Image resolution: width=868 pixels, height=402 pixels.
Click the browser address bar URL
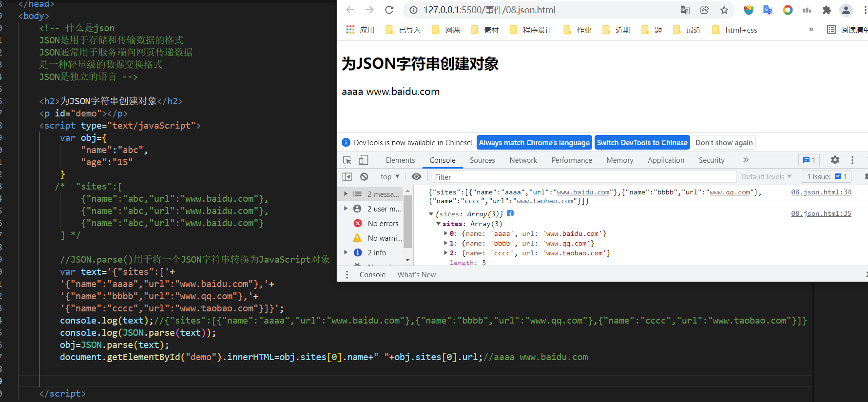(x=489, y=10)
